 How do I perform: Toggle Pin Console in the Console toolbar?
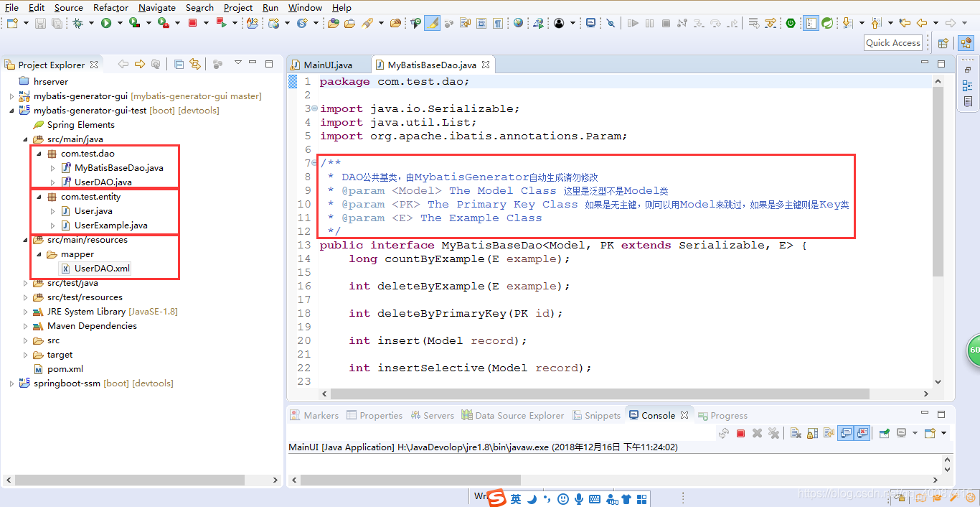[884, 432]
